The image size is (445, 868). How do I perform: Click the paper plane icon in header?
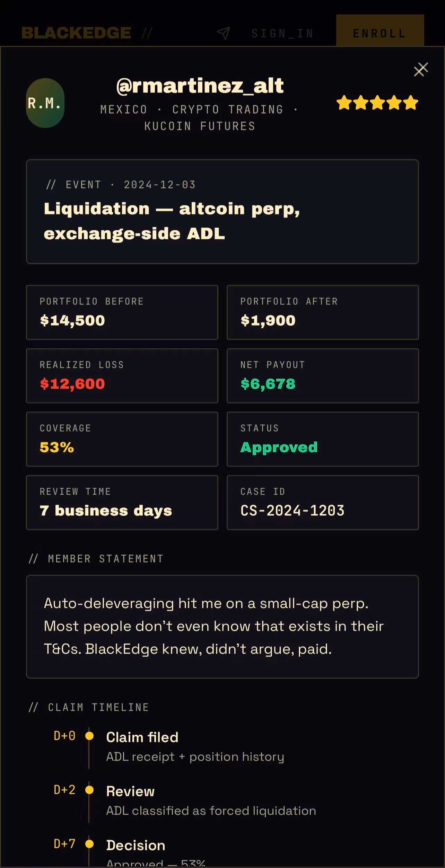click(224, 33)
